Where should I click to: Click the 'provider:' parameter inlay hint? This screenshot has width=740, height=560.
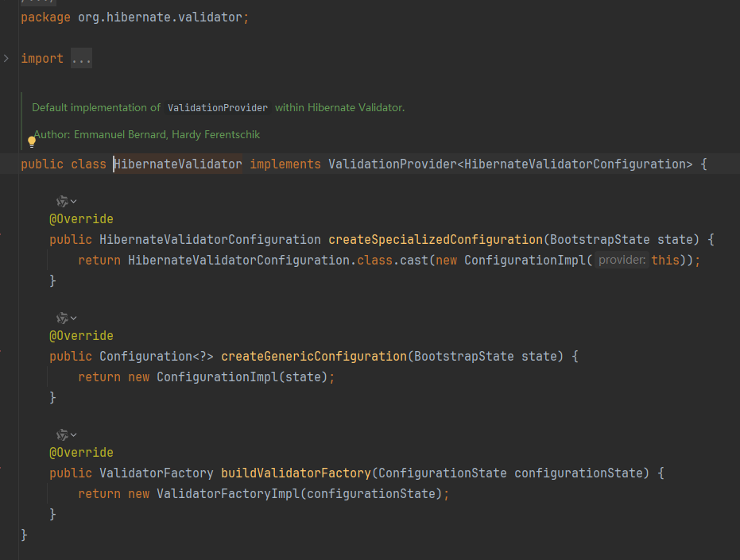tap(622, 260)
